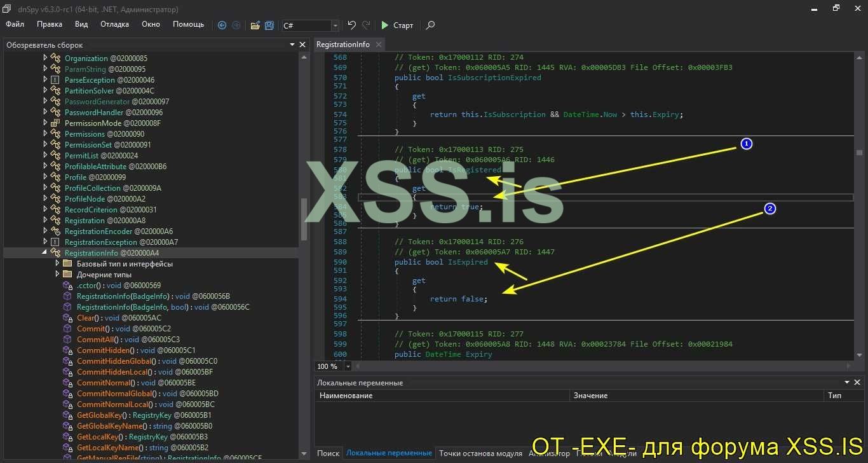Image resolution: width=868 pixels, height=463 pixels.
Task: Select the CommitHiddenGlobal() method
Action: click(x=147, y=361)
